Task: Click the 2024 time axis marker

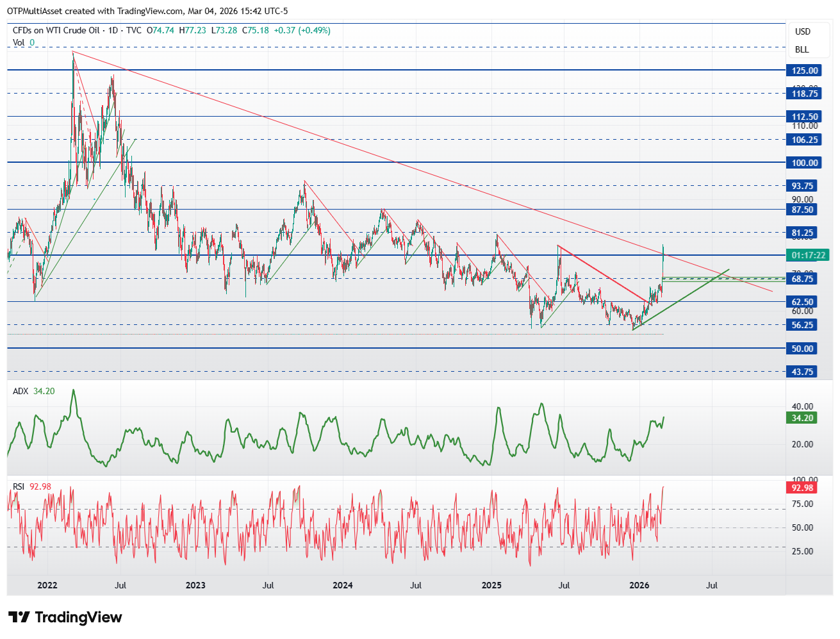Action: click(343, 585)
